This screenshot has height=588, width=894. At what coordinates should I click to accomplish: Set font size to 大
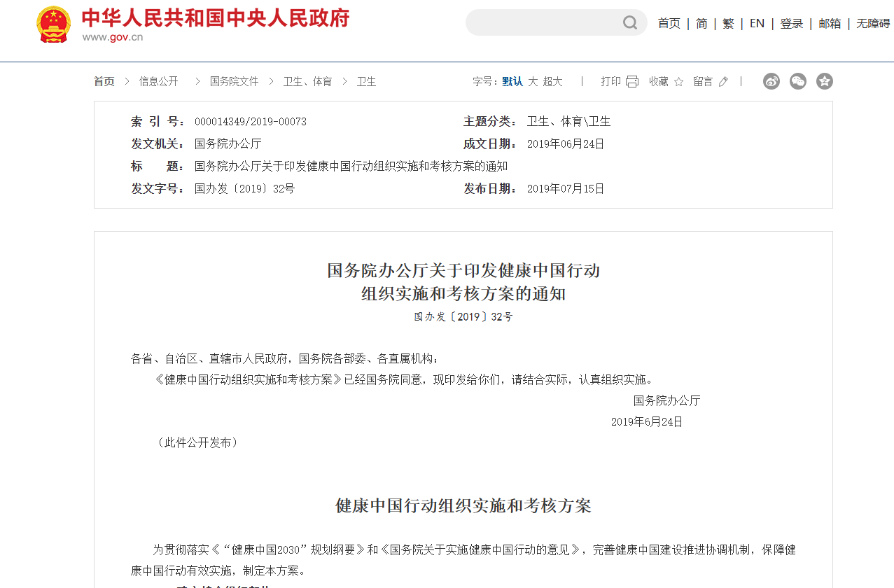point(533,82)
